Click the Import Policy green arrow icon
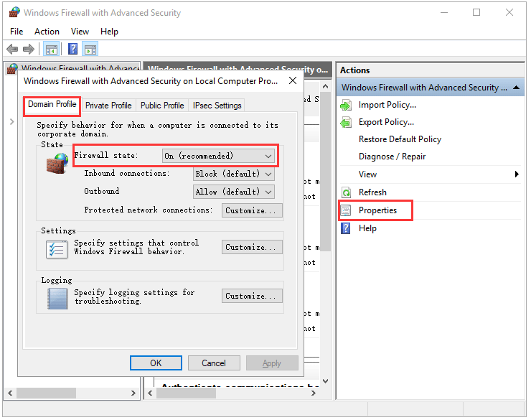 346,105
